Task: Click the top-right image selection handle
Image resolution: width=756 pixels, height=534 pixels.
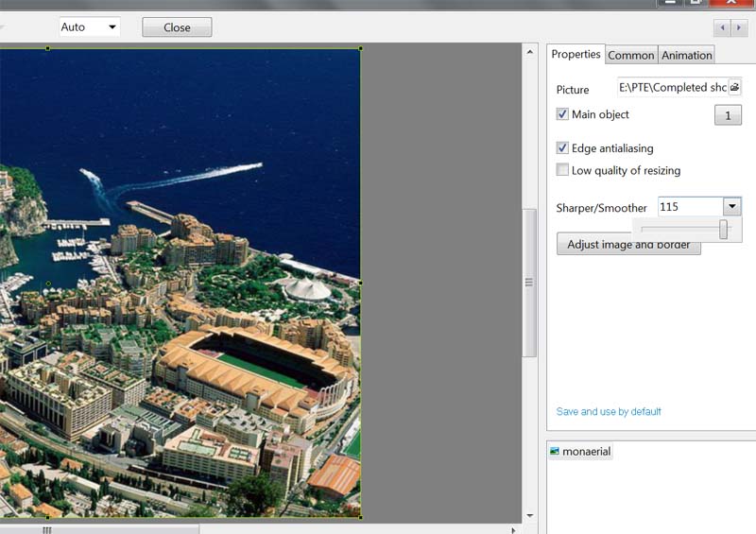Action: (360, 48)
